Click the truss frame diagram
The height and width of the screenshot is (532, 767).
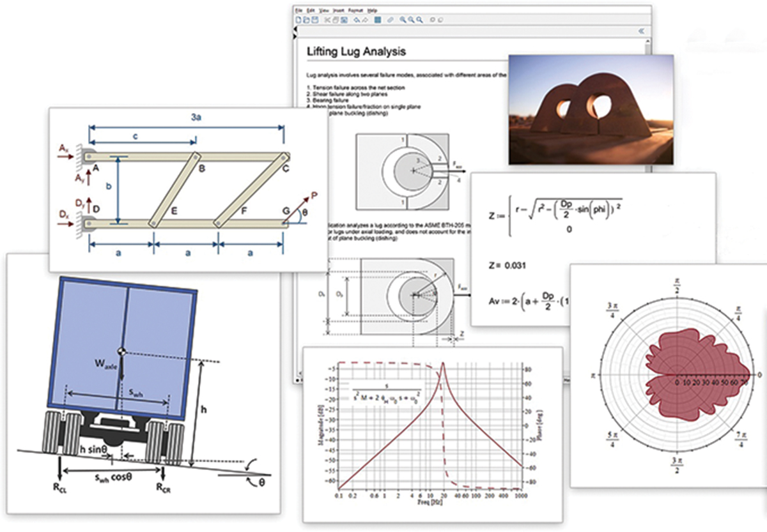189,188
